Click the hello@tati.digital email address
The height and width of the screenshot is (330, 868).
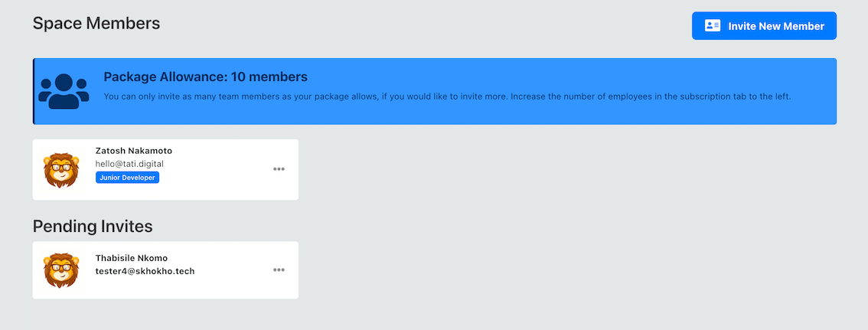pos(129,164)
